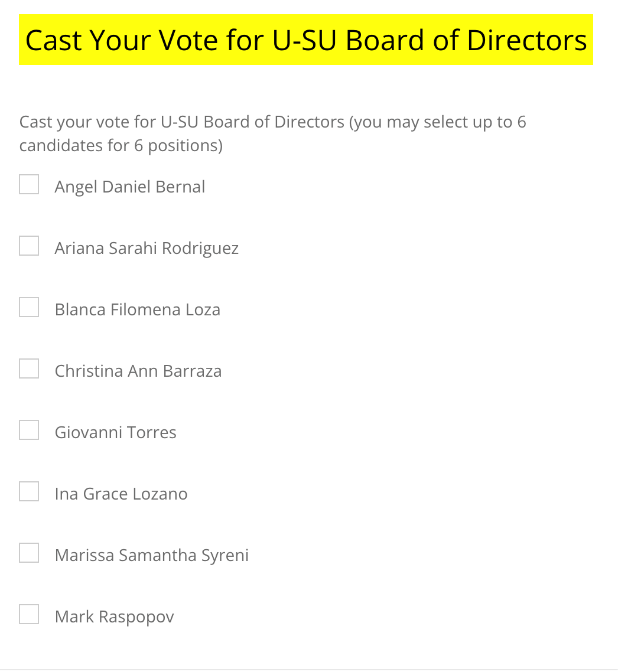Vote for Christina Ann Barraza
This screenshot has width=618, height=672.
point(29,368)
